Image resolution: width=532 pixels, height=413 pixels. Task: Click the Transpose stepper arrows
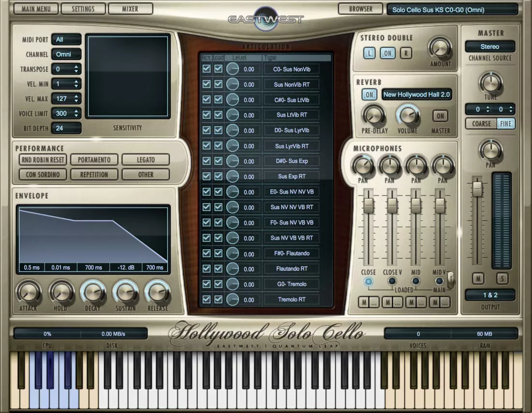click(76, 69)
